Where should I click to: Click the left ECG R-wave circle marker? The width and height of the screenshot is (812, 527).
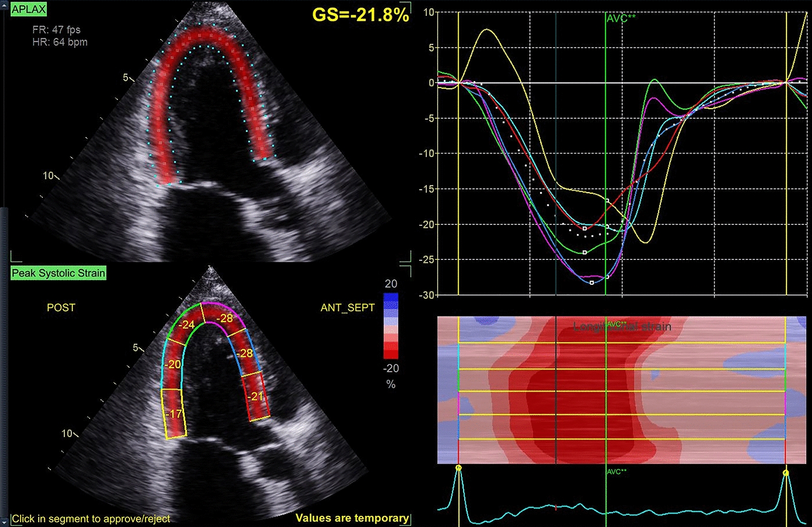(x=459, y=467)
